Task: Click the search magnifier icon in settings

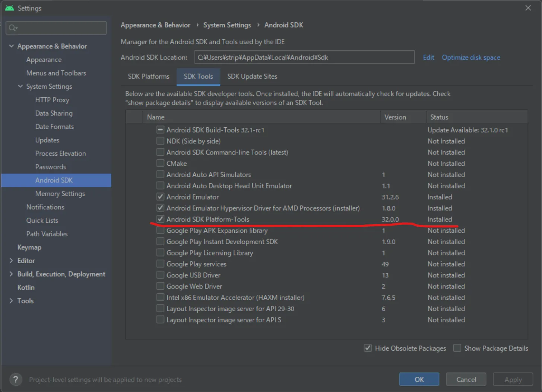Action: tap(12, 28)
